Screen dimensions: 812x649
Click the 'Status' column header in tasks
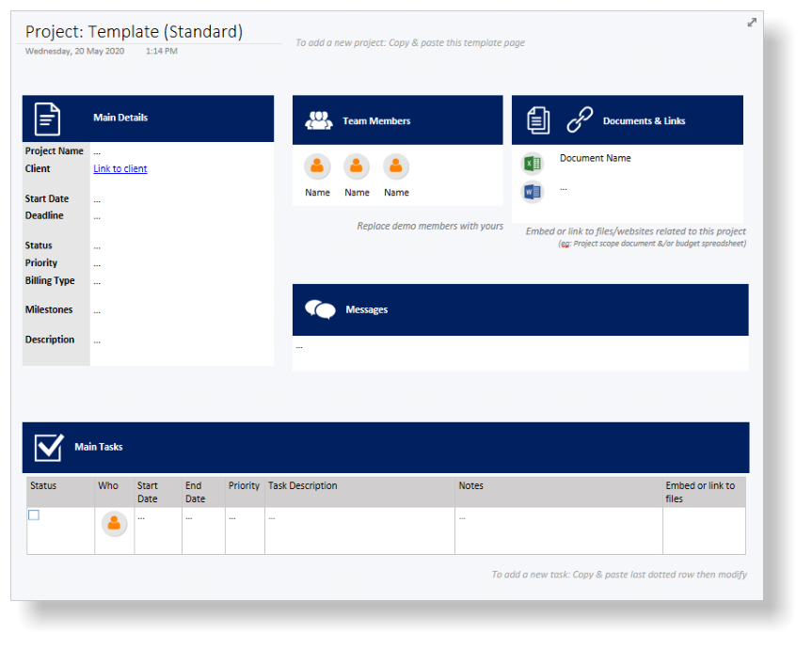tap(43, 485)
